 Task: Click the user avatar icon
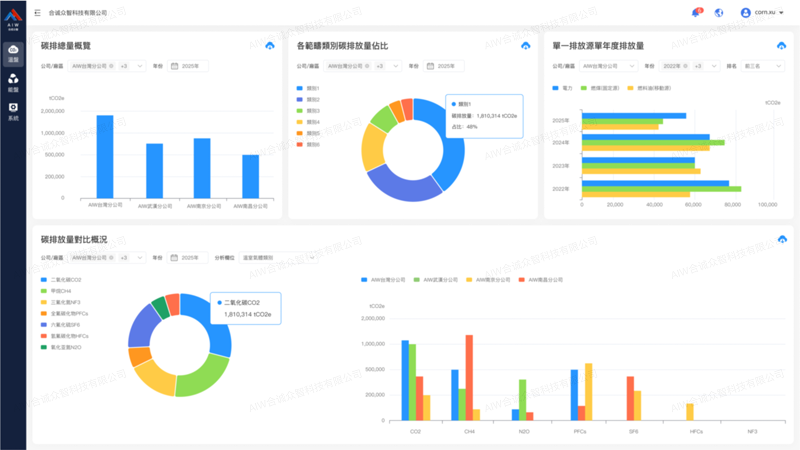click(x=745, y=13)
